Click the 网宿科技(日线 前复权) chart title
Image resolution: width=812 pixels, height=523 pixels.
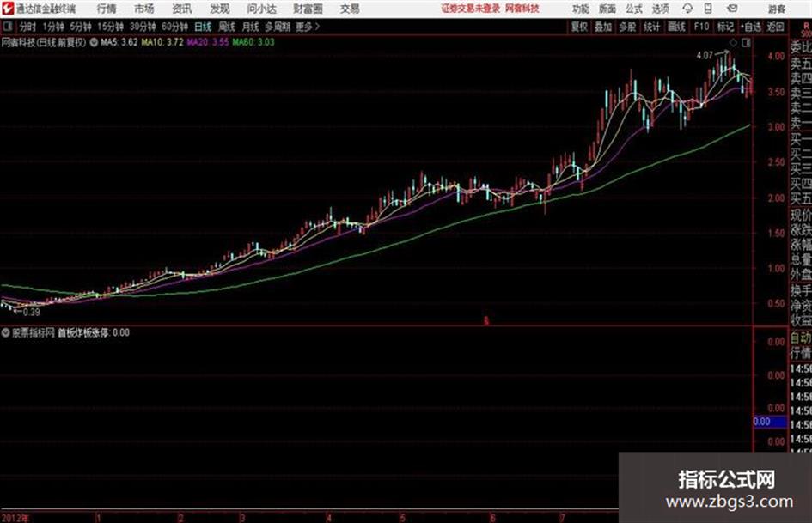tap(44, 42)
